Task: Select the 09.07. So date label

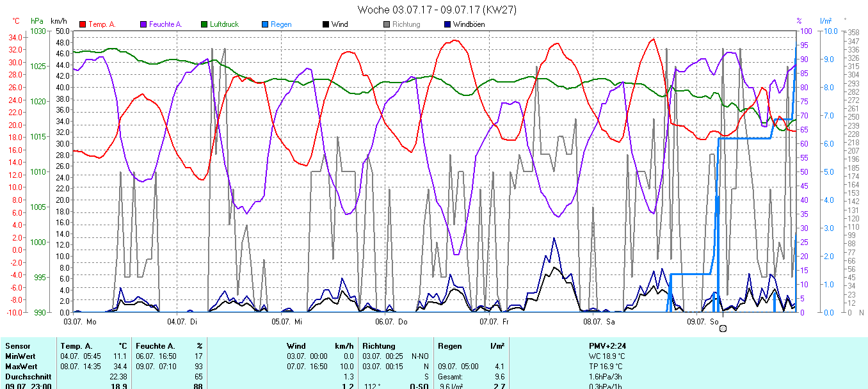Action: coord(702,321)
